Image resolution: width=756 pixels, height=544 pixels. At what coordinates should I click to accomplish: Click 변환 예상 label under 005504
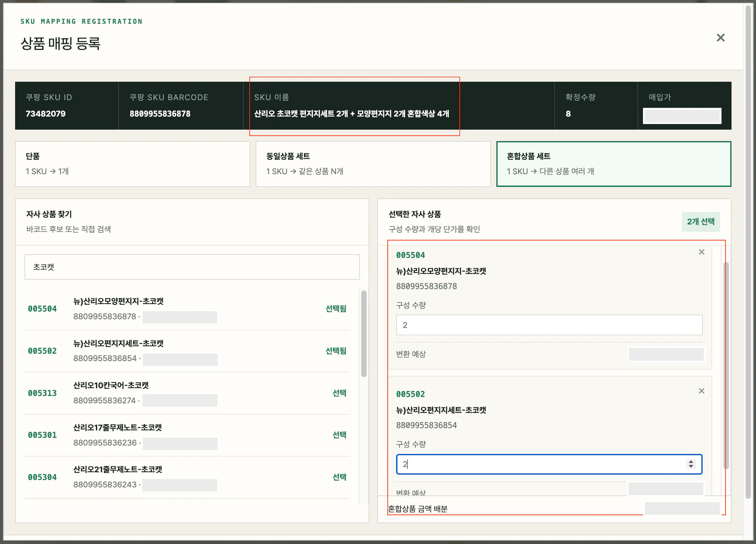tap(411, 354)
